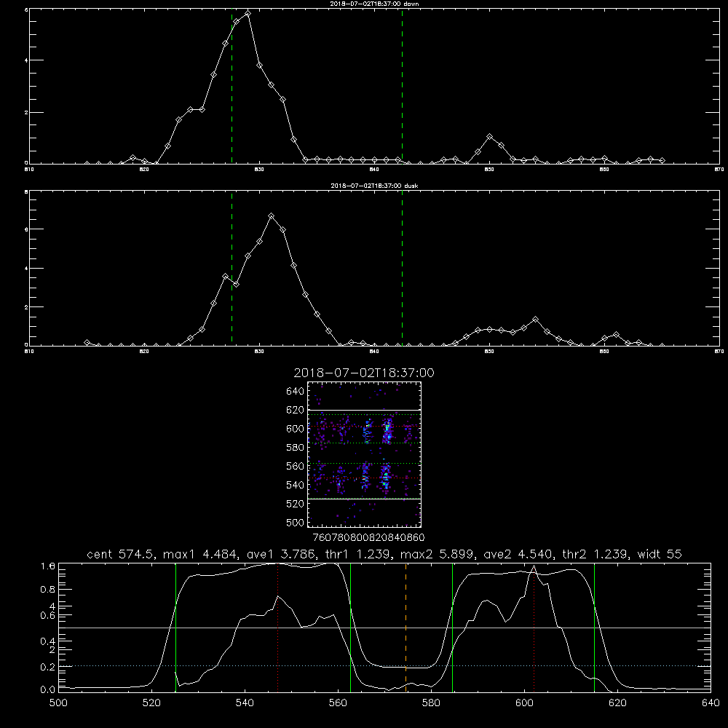Click the '2018-07-02T18:37:00 dawn' plot title
Screen dimensions: 728x728
[374, 3]
